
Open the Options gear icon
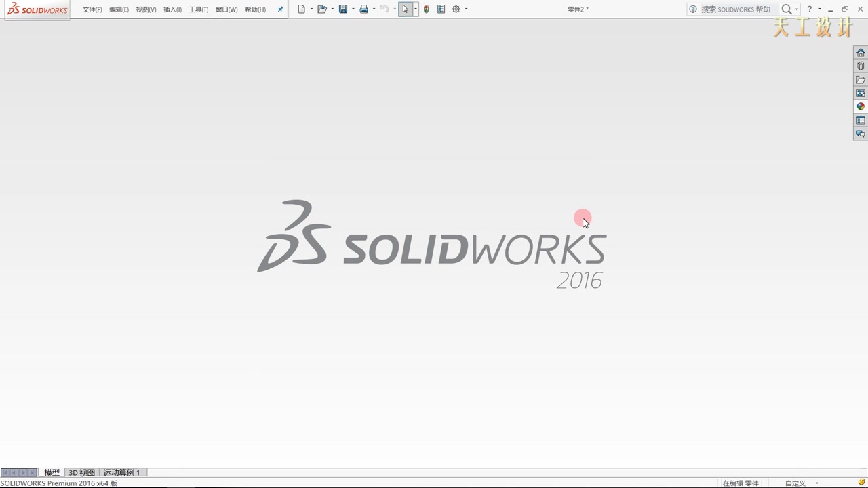pos(456,9)
